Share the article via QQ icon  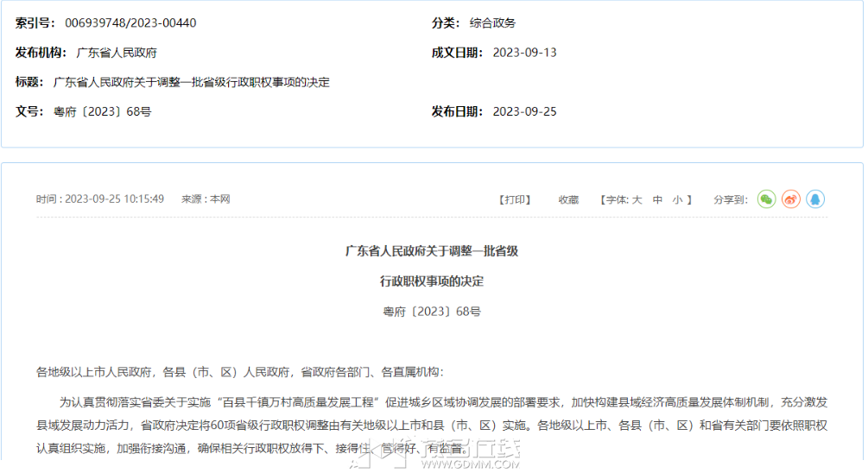814,199
